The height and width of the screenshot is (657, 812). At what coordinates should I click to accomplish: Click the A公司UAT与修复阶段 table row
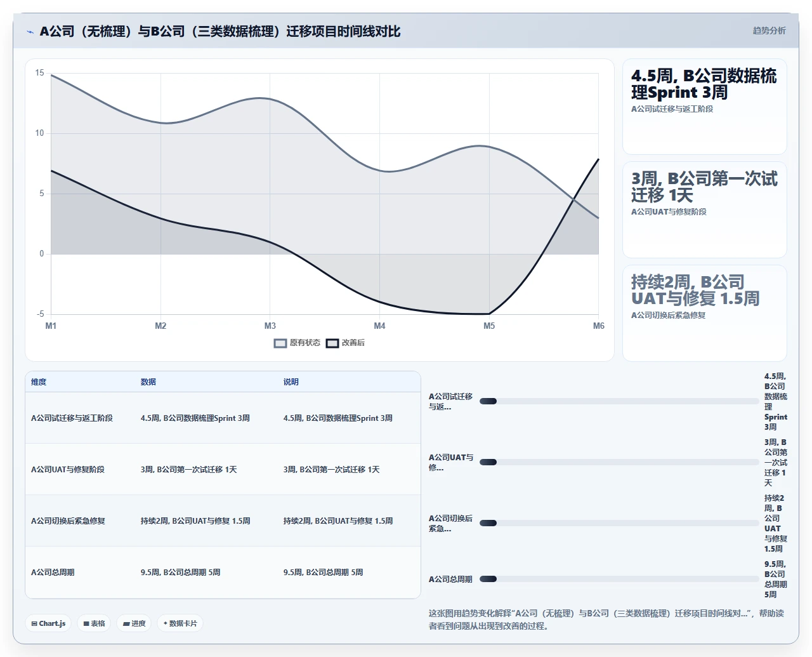click(x=223, y=469)
